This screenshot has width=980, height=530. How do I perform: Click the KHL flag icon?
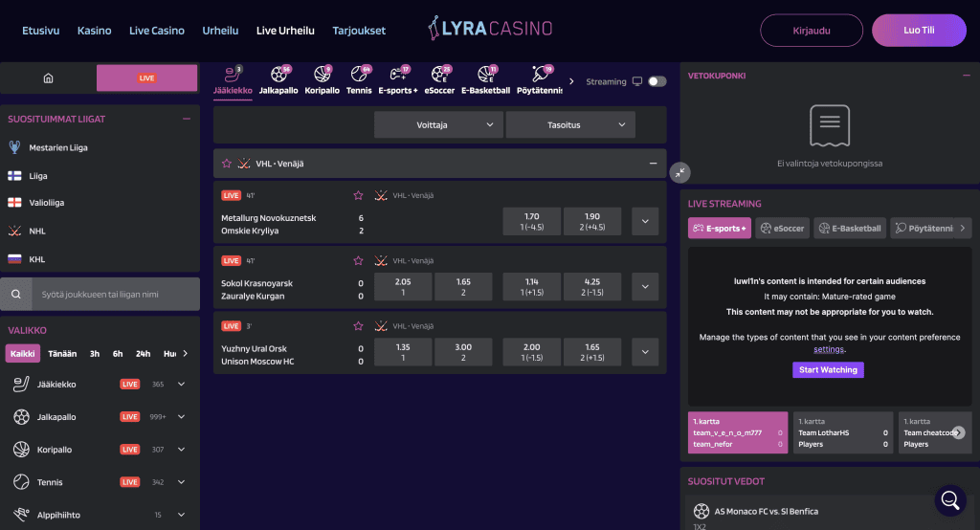(x=14, y=258)
